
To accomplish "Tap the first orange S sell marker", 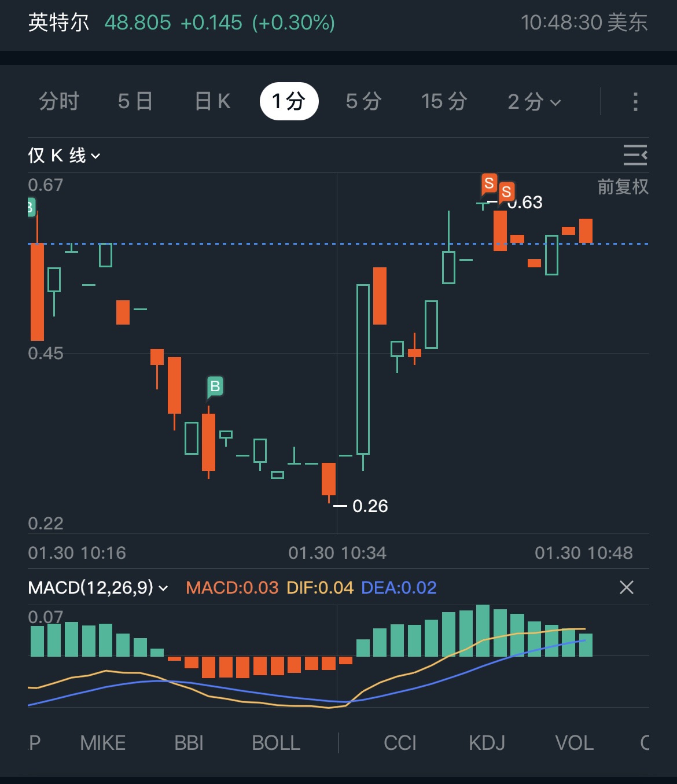I will tap(489, 184).
